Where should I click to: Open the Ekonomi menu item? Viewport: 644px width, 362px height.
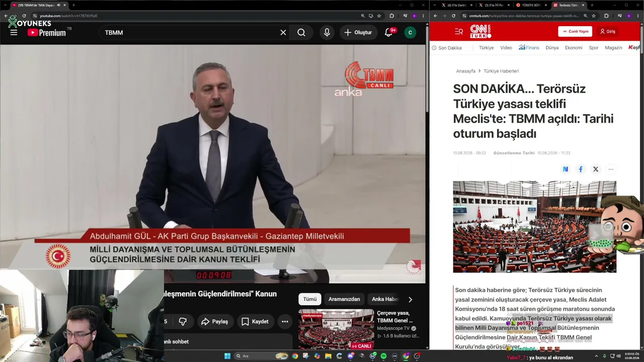pyautogui.click(x=574, y=48)
